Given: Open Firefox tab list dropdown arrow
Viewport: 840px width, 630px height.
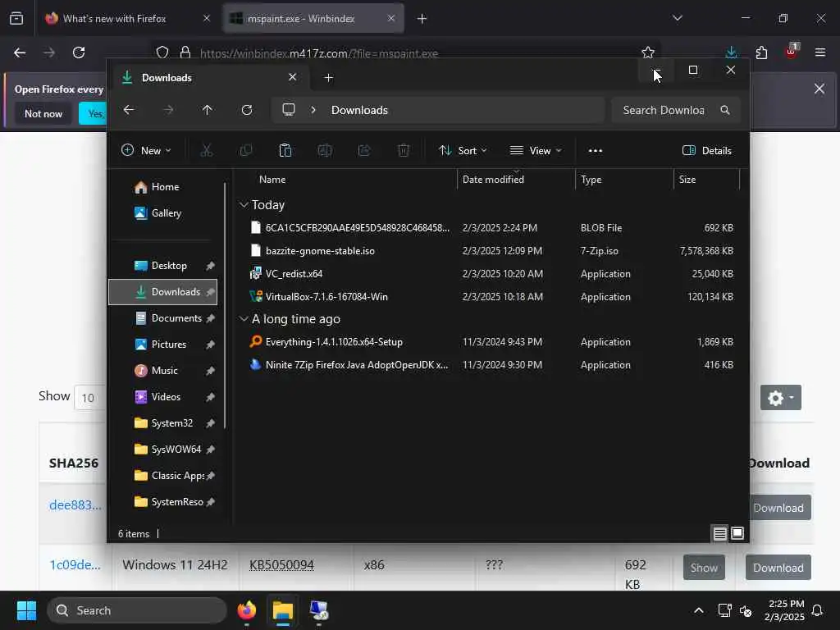Looking at the screenshot, I should tap(677, 18).
